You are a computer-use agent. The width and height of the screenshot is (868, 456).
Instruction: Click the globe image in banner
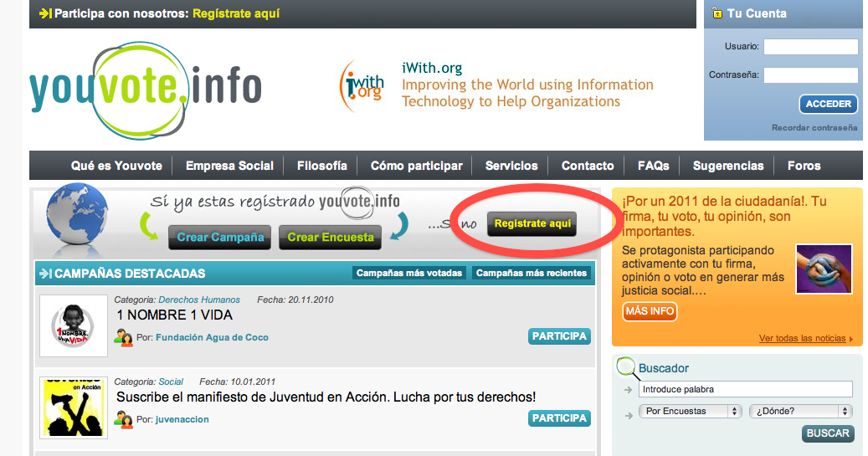[x=77, y=217]
